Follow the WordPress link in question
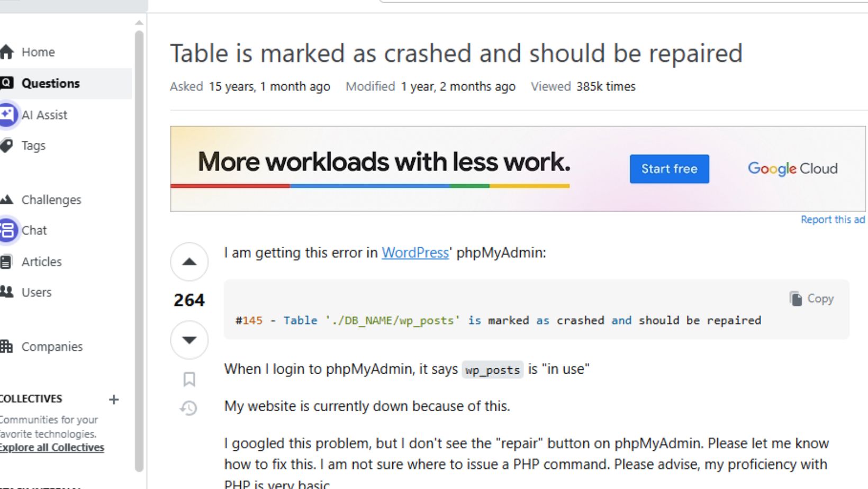This screenshot has width=868, height=489. 415,252
